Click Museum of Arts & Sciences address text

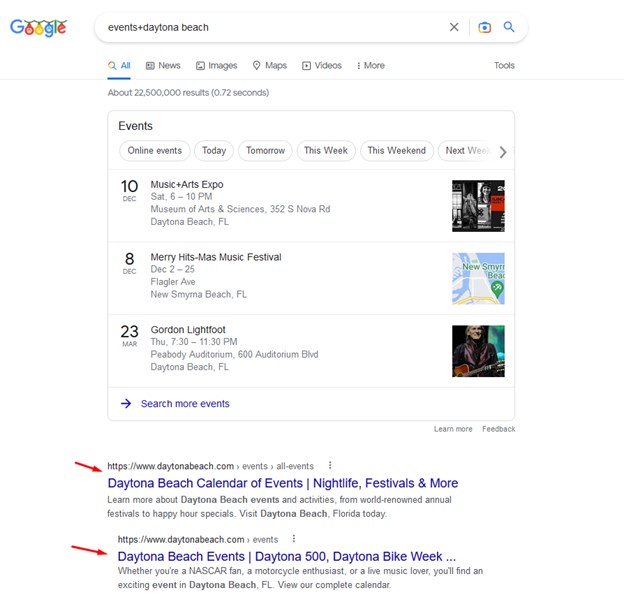coord(240,209)
